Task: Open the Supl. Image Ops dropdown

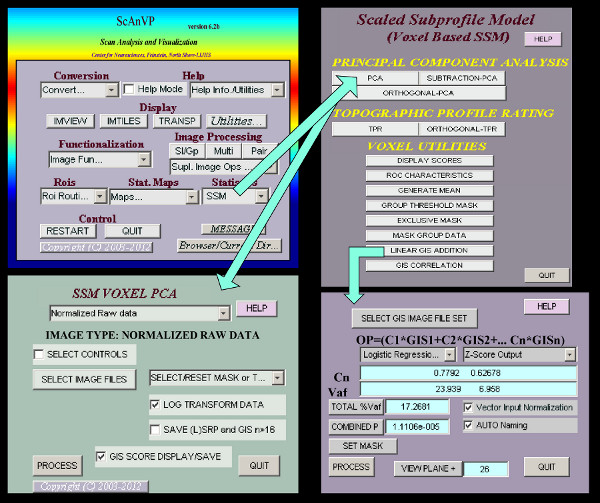Action: coord(223,167)
